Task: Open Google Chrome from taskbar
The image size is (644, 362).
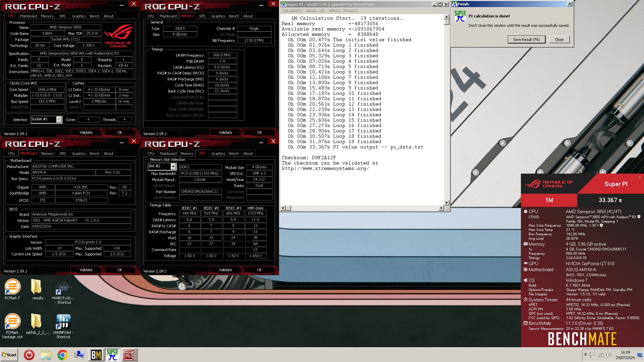Action: (x=62, y=355)
